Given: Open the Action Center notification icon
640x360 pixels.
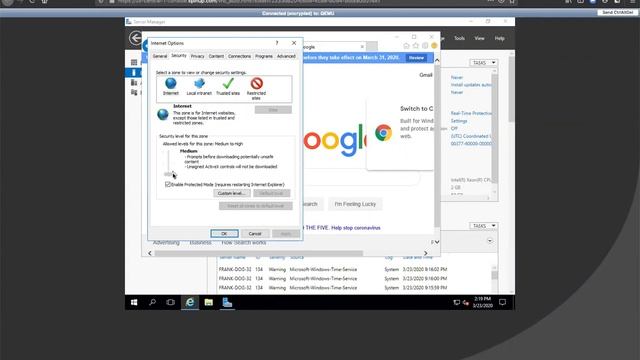Looking at the screenshot, I should pos(502,302).
